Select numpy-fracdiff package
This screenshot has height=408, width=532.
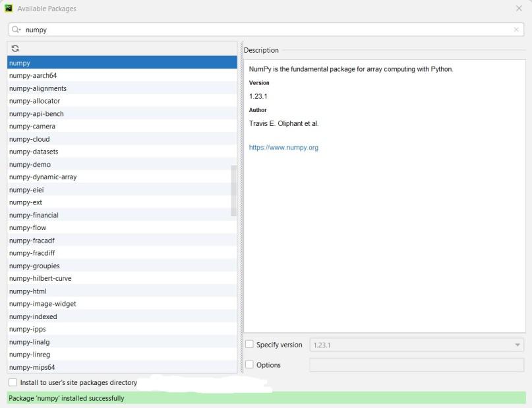coord(122,253)
